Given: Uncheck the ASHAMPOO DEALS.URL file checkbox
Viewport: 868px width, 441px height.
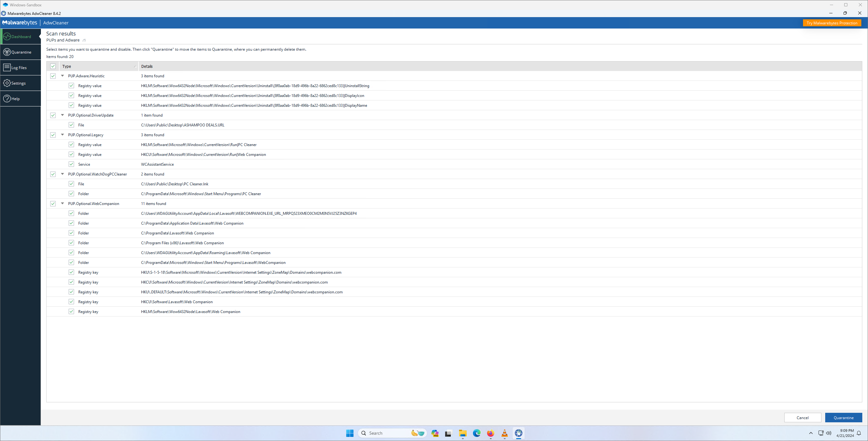Looking at the screenshot, I should (x=71, y=125).
